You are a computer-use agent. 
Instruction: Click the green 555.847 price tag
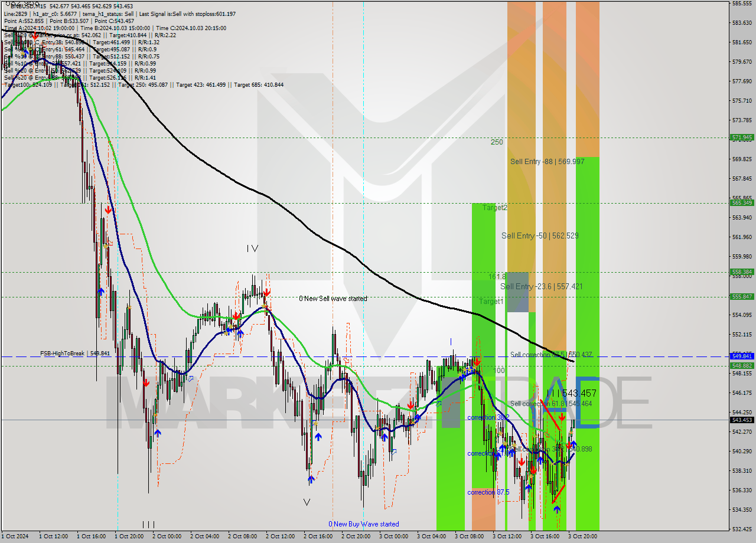(742, 296)
